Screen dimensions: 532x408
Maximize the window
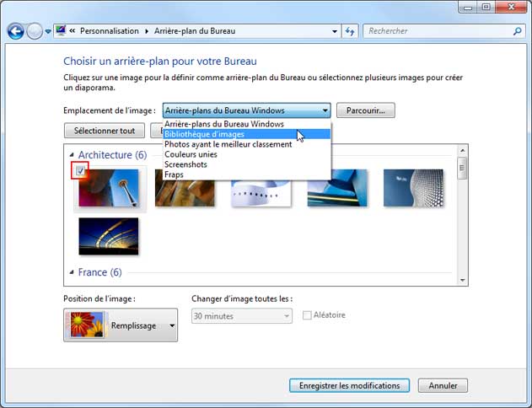point(486,7)
